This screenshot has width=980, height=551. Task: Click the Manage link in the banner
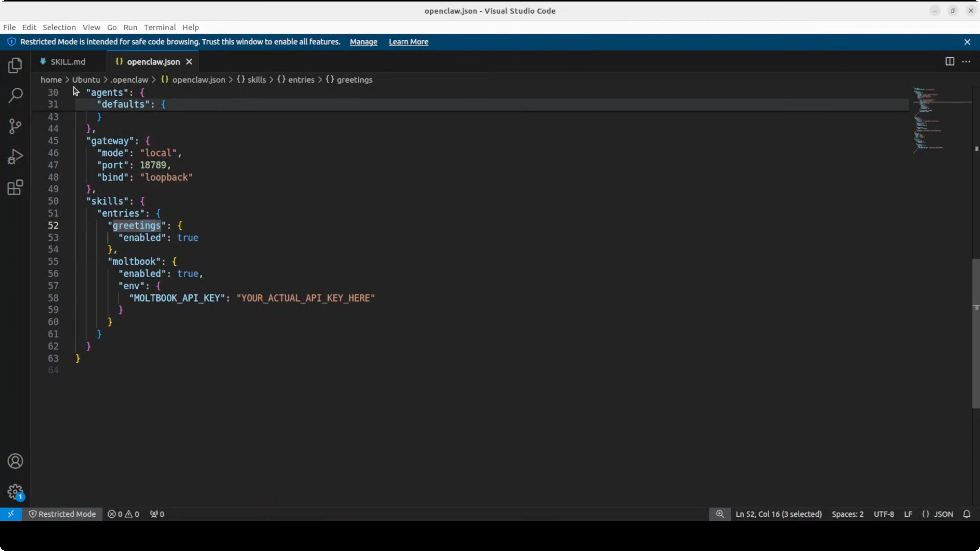point(363,42)
